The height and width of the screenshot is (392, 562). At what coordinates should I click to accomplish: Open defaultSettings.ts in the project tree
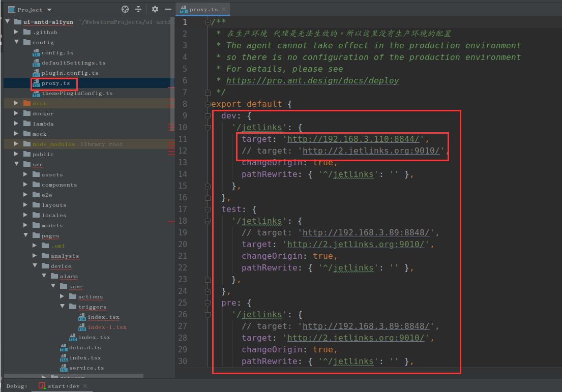[x=73, y=63]
